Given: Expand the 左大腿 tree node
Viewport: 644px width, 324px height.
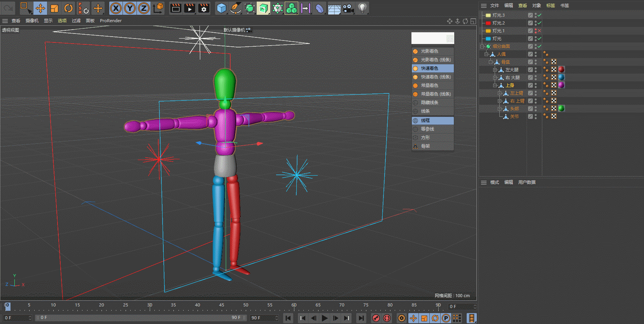Looking at the screenshot, I should point(495,70).
